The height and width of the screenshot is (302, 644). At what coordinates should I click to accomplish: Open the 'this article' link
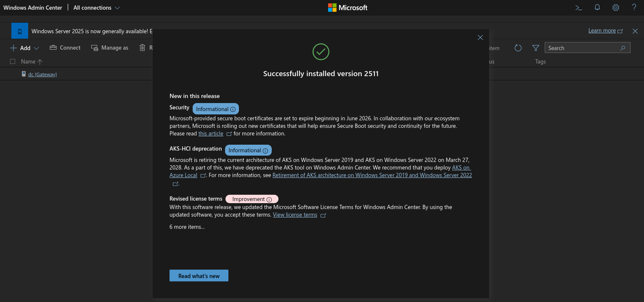click(211, 133)
